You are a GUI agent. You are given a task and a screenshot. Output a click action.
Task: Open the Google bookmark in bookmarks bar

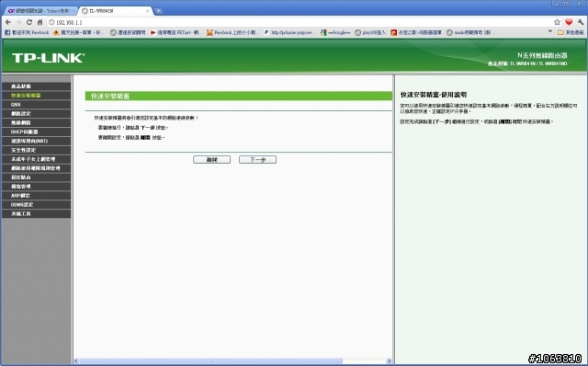334,33
